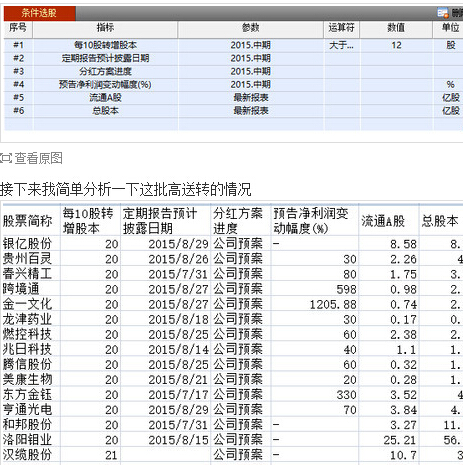Click the 公司预案 cell for 银亿股份

pos(238,244)
